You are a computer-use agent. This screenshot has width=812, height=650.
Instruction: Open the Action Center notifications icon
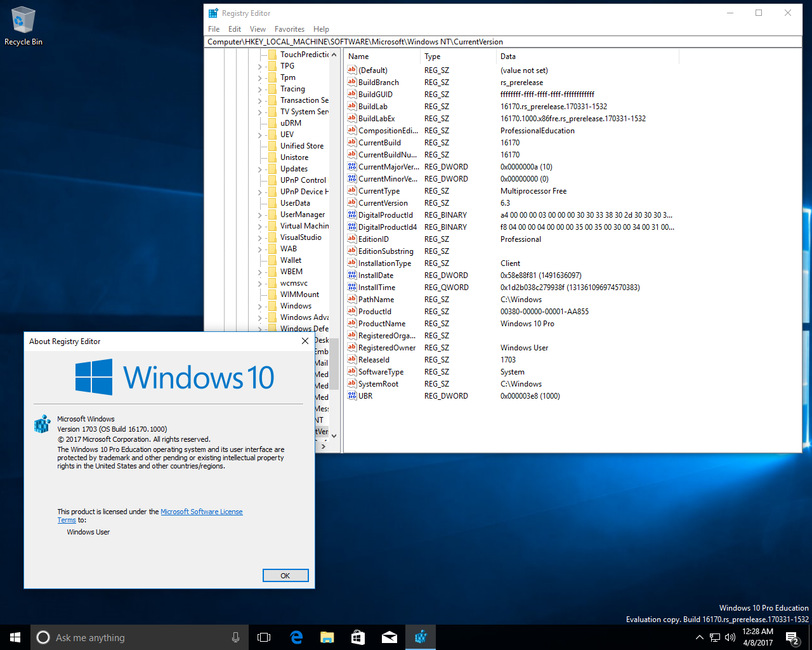pyautogui.click(x=792, y=637)
